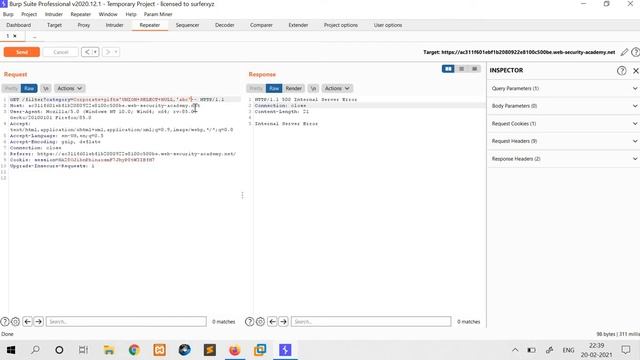The image size is (640, 360).
Task: Expand the Query Parameters section in the Inspector
Action: (x=563, y=88)
